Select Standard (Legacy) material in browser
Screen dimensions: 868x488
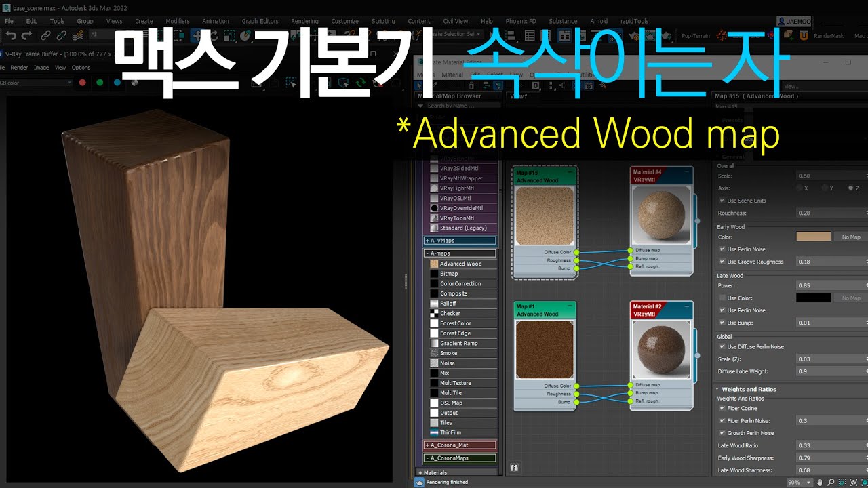coord(463,228)
